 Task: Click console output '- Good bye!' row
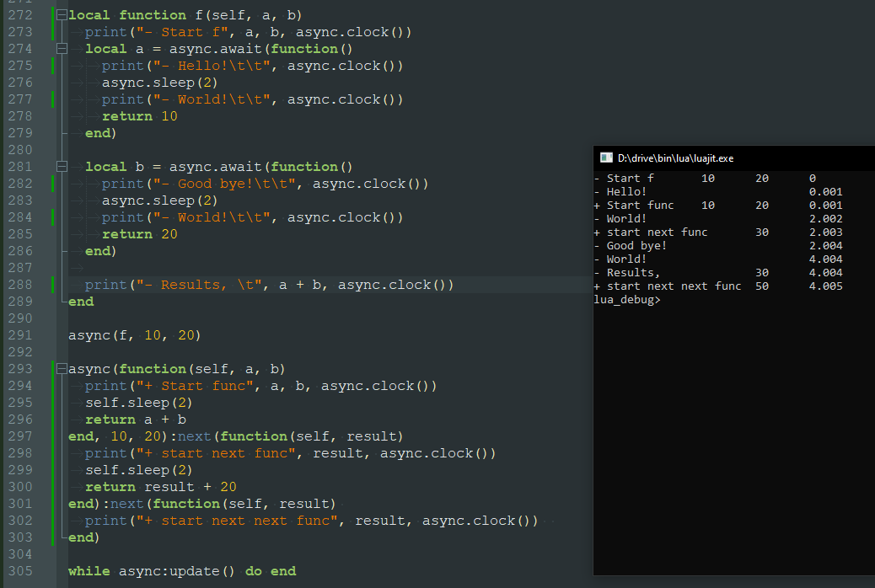pos(718,245)
